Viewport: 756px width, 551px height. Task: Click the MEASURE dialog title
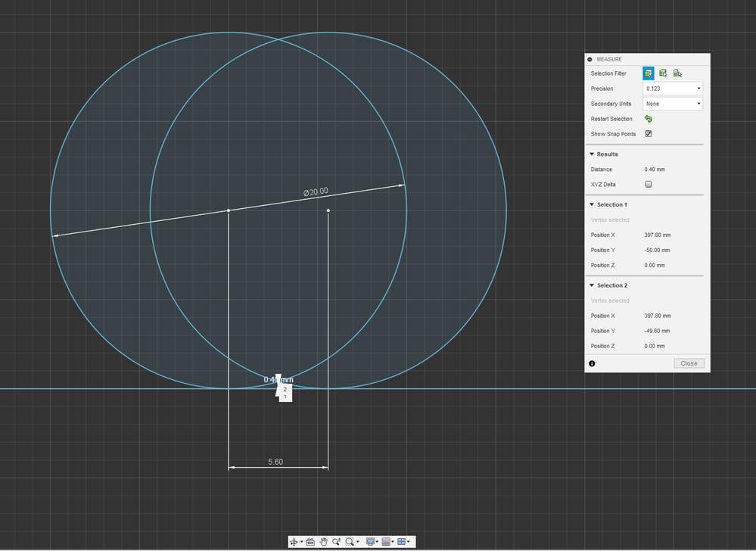609,59
